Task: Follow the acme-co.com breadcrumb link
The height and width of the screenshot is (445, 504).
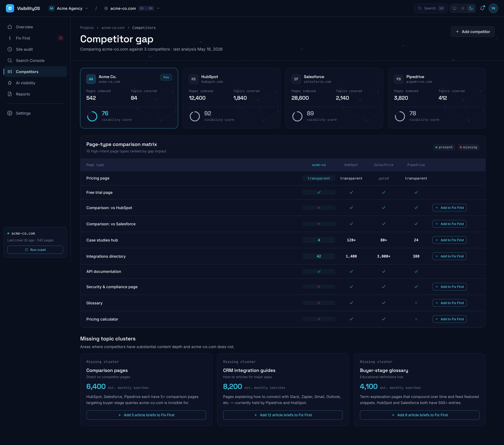Action: point(113,28)
